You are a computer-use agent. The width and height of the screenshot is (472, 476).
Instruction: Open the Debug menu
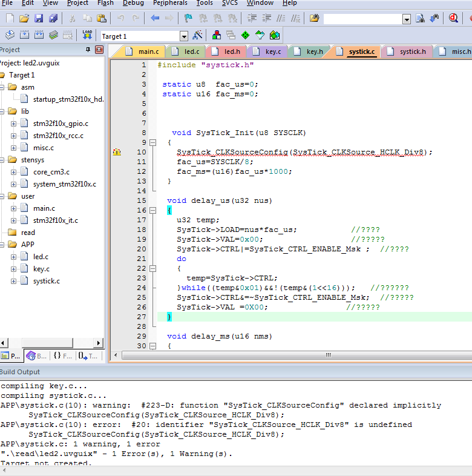click(x=133, y=3)
